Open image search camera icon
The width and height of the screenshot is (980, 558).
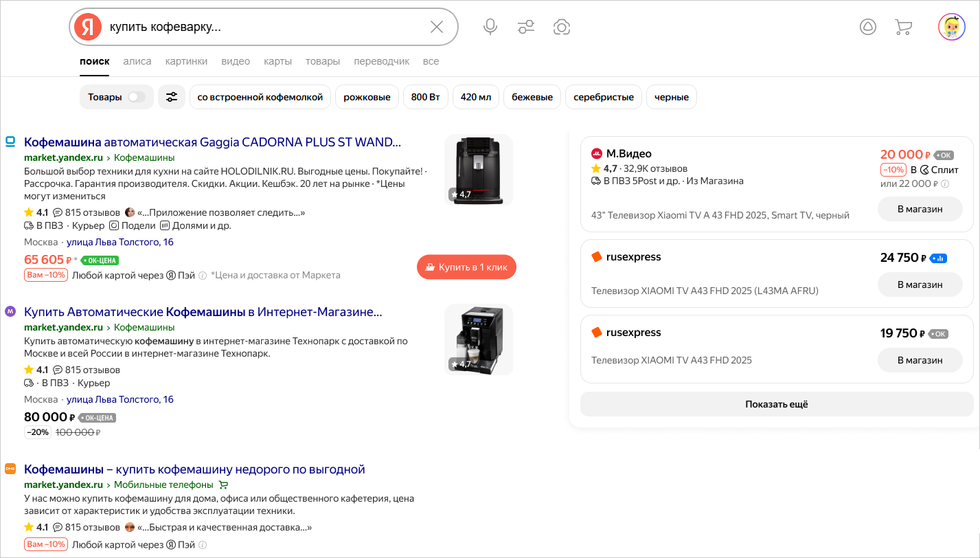click(562, 27)
